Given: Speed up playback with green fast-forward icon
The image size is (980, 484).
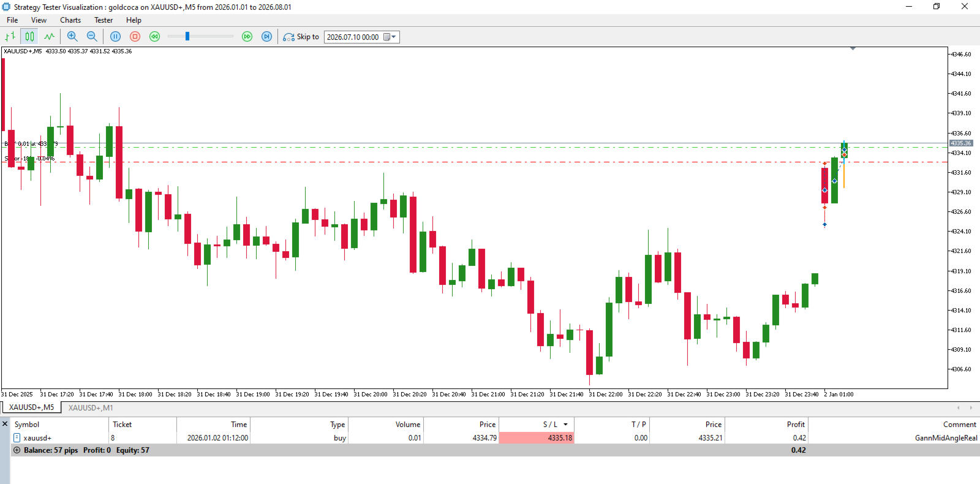Looking at the screenshot, I should pos(247,37).
